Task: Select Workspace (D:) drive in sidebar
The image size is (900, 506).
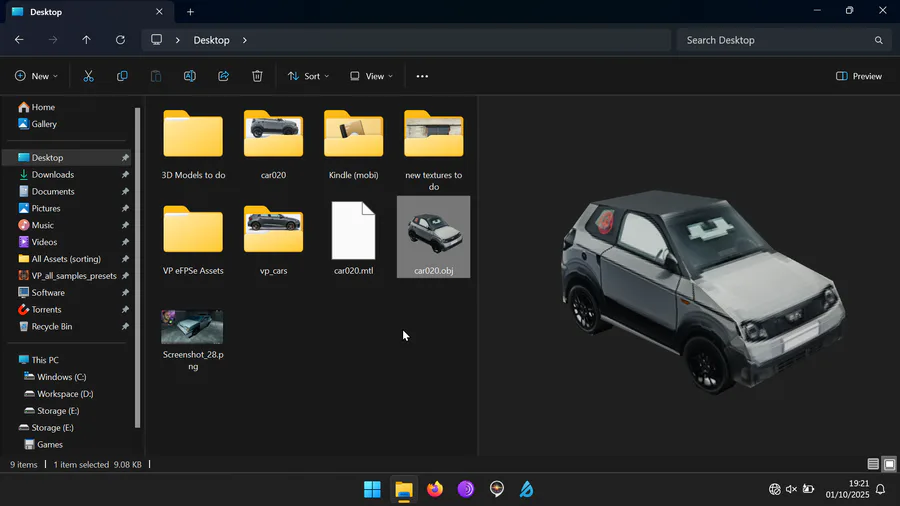Action: tap(64, 394)
